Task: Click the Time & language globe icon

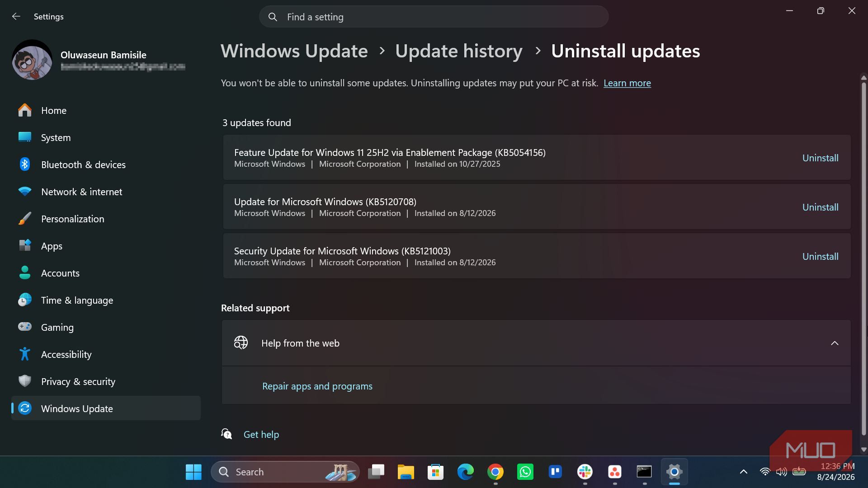Action: [25, 300]
